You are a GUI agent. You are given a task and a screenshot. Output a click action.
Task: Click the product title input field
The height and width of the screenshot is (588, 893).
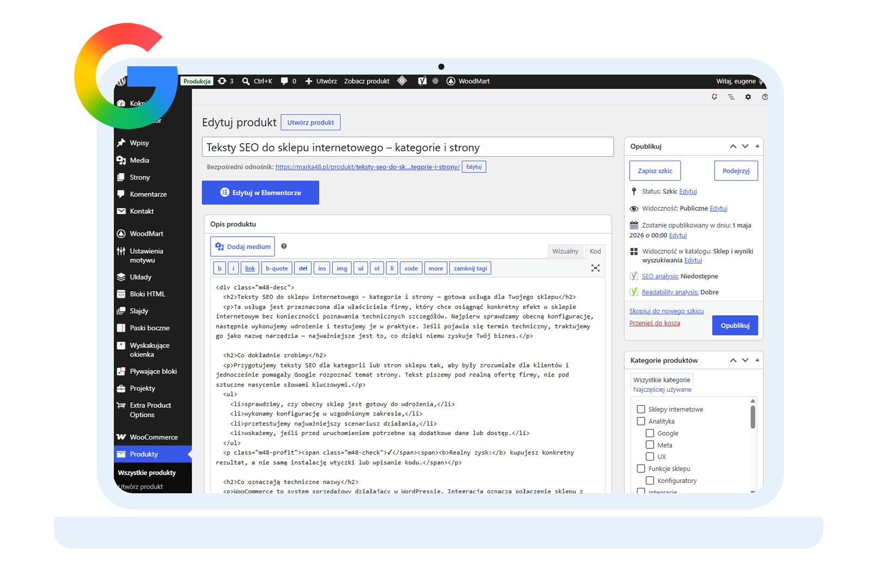point(408,147)
